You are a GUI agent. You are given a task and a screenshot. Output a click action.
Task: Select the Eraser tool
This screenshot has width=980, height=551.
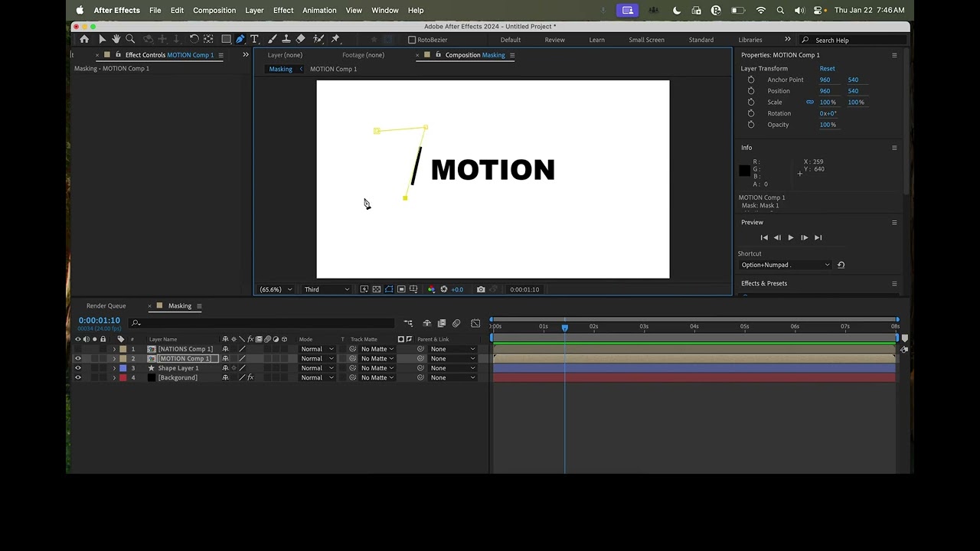300,39
